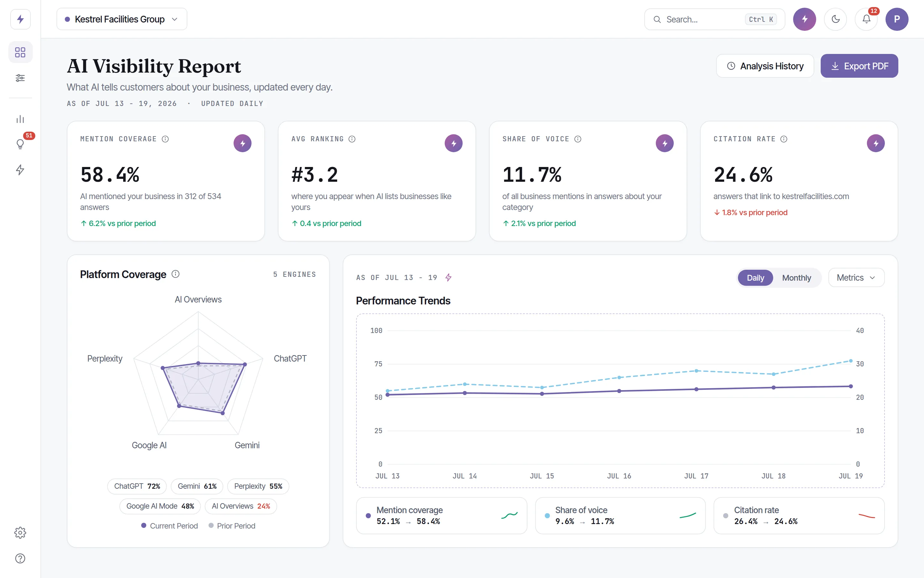Click the 24.6% citation rate value
The image size is (924, 578).
743,175
